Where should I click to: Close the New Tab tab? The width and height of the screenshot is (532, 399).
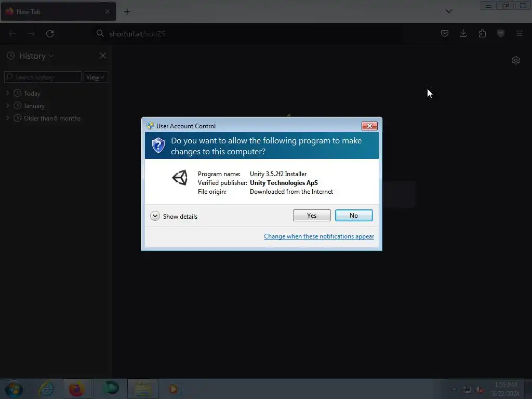[x=107, y=11]
